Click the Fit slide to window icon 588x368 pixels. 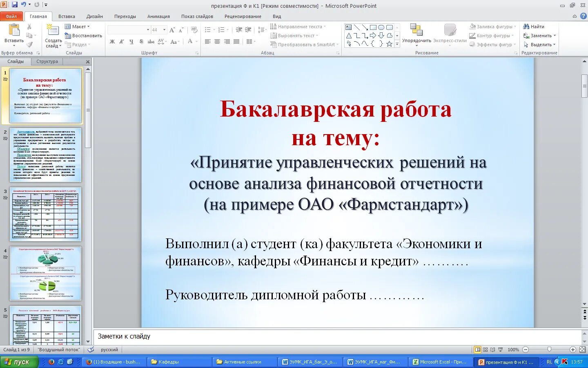(x=583, y=350)
